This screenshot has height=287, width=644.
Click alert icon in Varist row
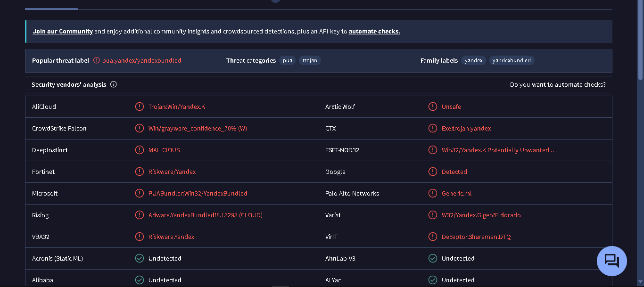[433, 215]
